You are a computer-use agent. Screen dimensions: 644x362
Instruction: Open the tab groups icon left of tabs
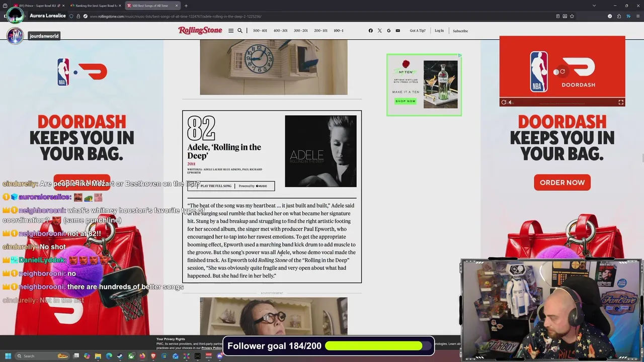pyautogui.click(x=5, y=6)
